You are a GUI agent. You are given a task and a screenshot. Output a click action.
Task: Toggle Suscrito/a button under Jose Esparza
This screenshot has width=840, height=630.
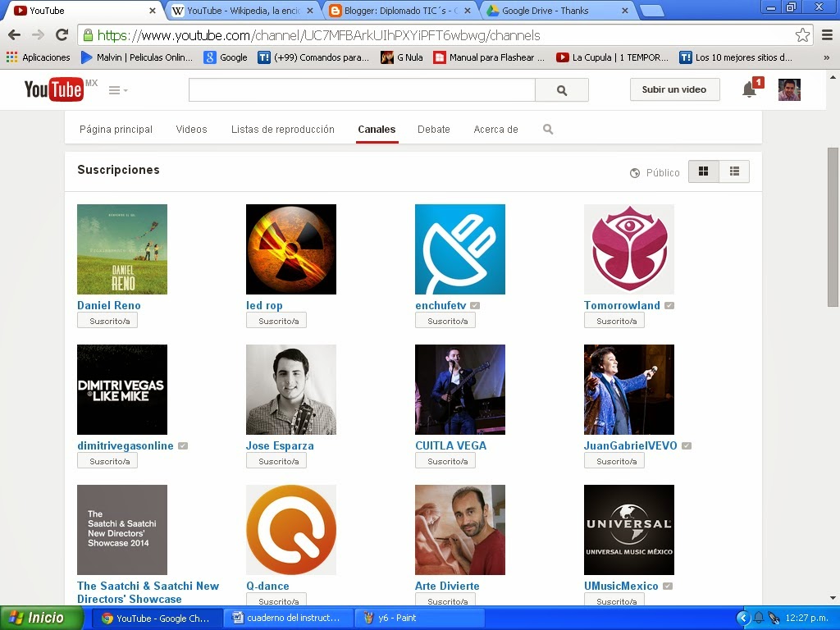[x=276, y=461]
